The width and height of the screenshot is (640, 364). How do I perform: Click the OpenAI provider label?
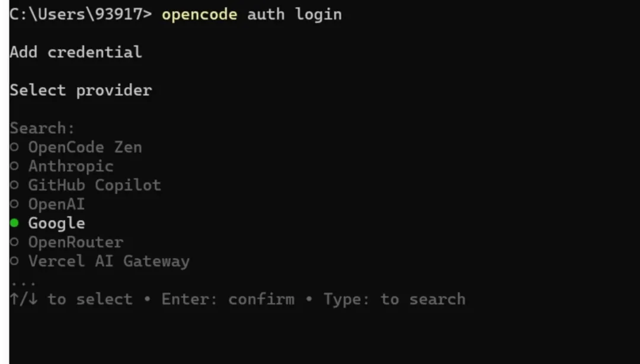click(56, 204)
